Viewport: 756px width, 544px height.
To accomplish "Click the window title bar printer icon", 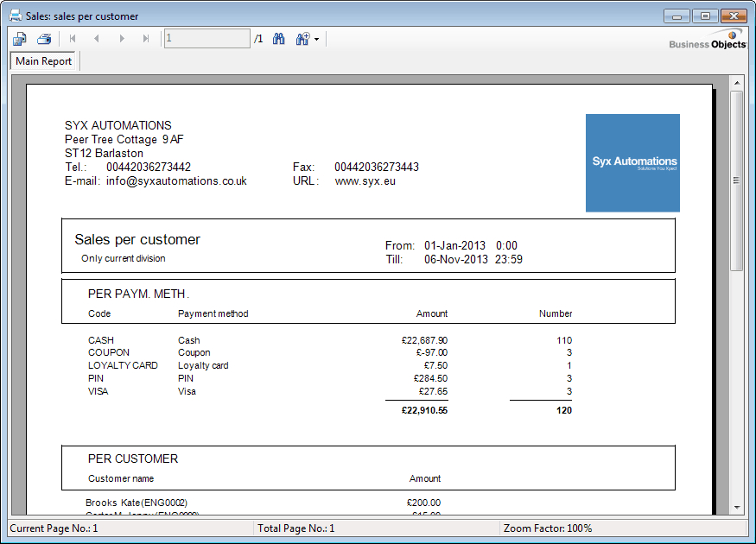I will (16, 16).
